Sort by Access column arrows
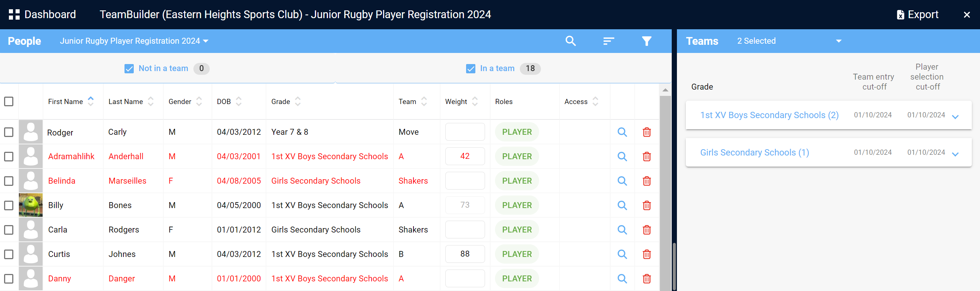This screenshot has height=291, width=980. tap(595, 101)
